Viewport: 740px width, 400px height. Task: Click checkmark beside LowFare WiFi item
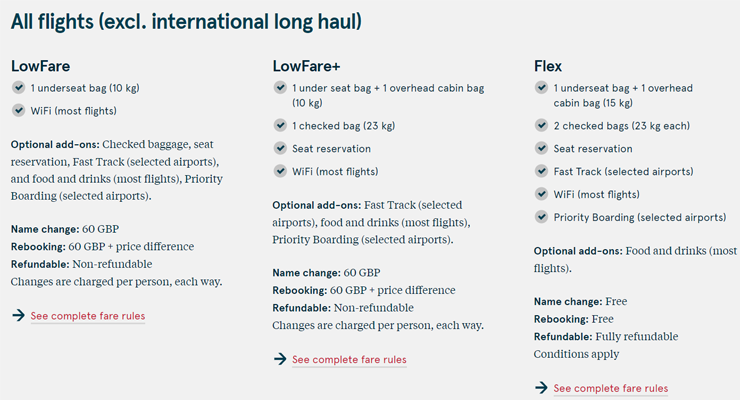point(18,110)
